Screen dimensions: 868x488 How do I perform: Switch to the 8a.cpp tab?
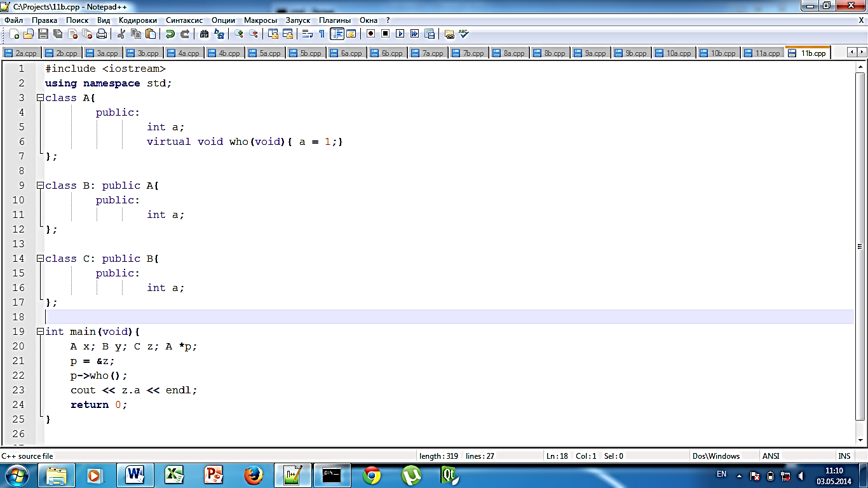pos(510,53)
